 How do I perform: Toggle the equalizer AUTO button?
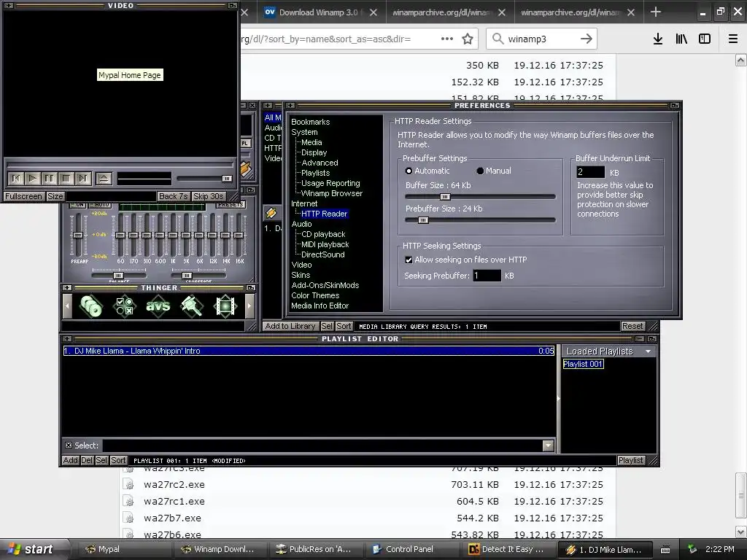coord(101,205)
